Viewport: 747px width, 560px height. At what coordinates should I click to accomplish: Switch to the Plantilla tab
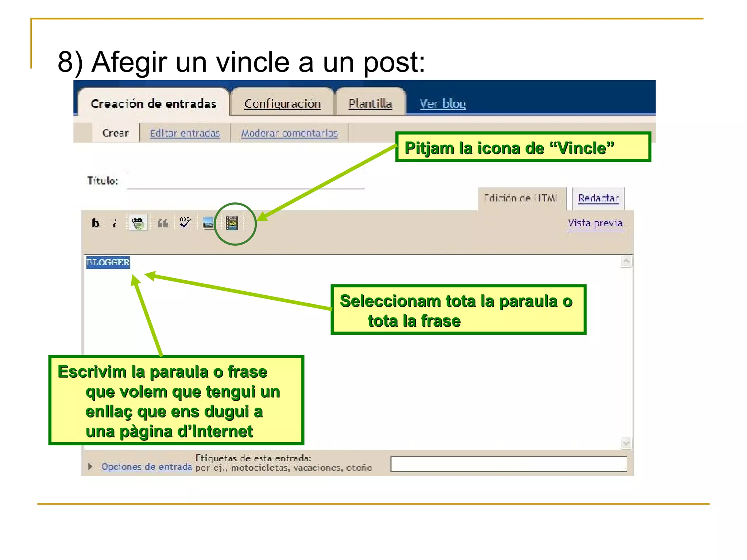(x=370, y=103)
